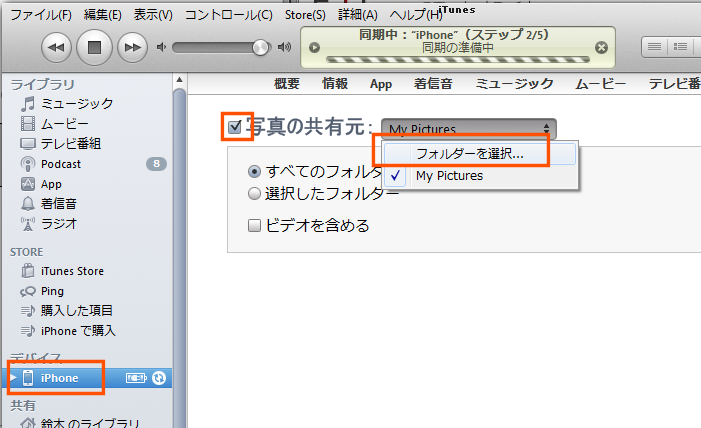This screenshot has height=428, width=701.
Task: Cancel sync with the status X button
Action: click(600, 47)
